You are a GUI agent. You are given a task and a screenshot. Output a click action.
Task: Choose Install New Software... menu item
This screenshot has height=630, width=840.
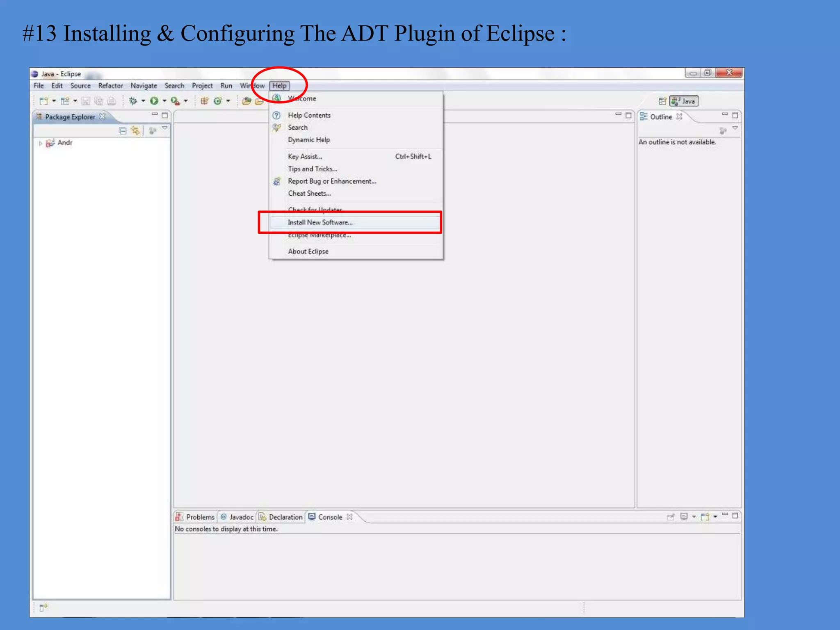pos(356,222)
